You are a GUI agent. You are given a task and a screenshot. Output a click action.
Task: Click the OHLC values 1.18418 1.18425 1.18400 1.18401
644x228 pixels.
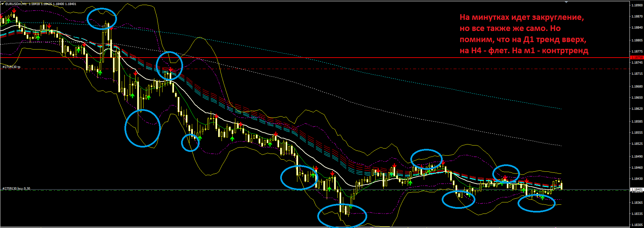52,4
